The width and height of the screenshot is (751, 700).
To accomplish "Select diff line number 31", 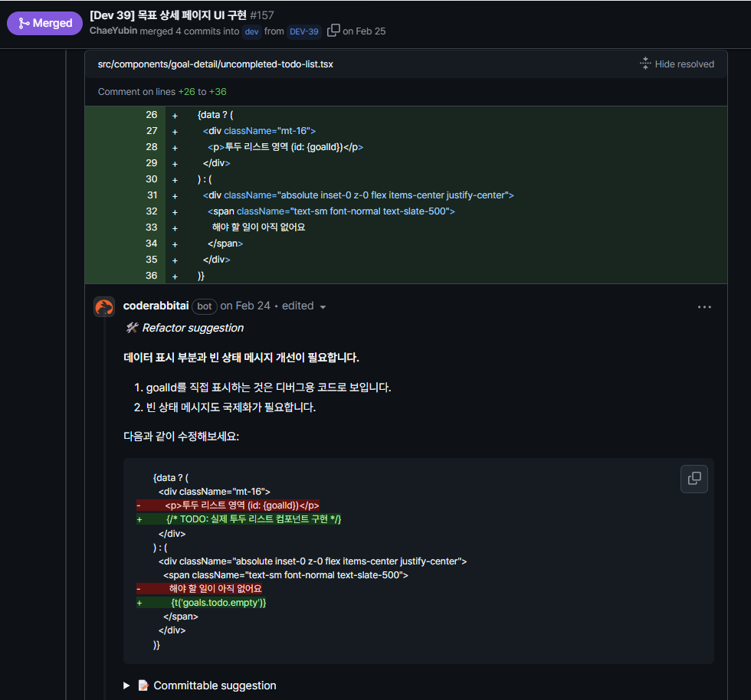I will (151, 195).
